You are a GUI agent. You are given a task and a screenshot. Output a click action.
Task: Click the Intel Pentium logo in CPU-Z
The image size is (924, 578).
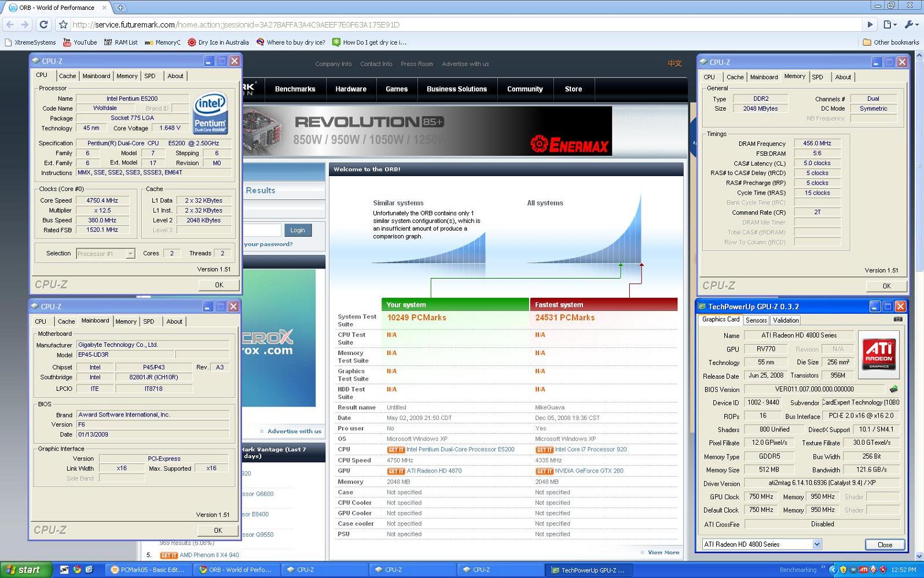click(210, 113)
